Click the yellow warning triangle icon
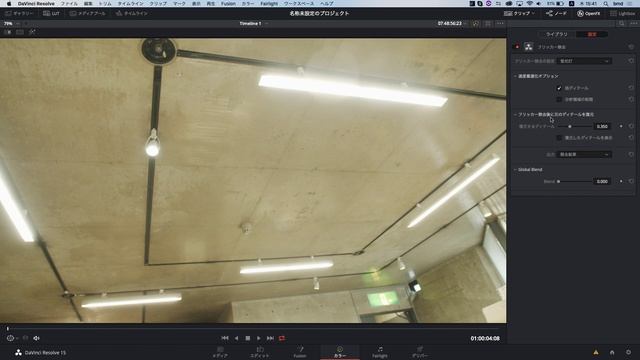Viewport: 640px width, 360px height. 596,352
